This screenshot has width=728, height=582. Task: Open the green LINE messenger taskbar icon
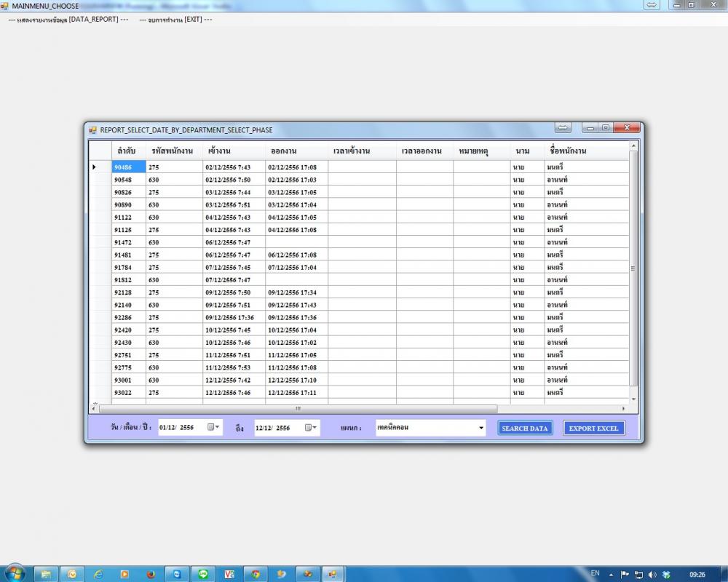coord(203,574)
